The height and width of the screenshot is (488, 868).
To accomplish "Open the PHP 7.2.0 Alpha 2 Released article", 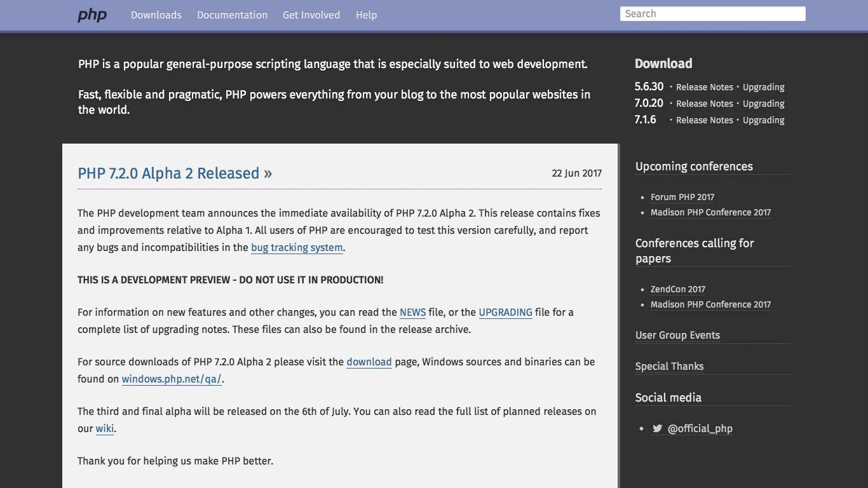I will click(x=168, y=173).
